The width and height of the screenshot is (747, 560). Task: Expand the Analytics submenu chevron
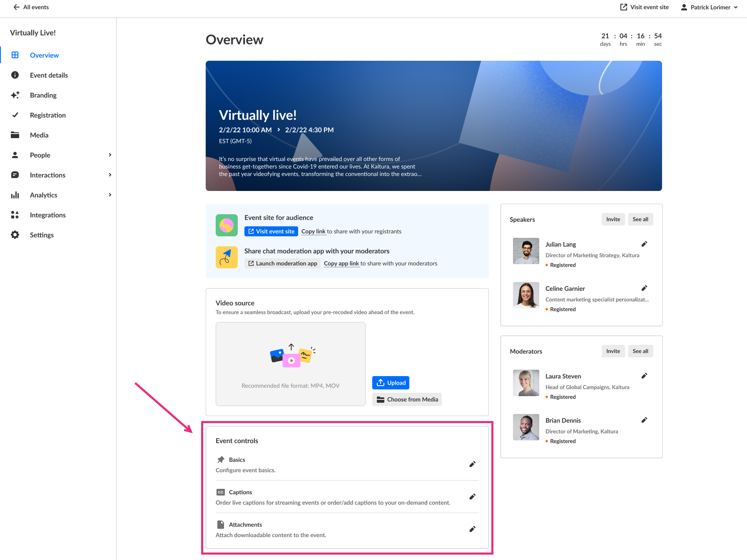coord(110,195)
